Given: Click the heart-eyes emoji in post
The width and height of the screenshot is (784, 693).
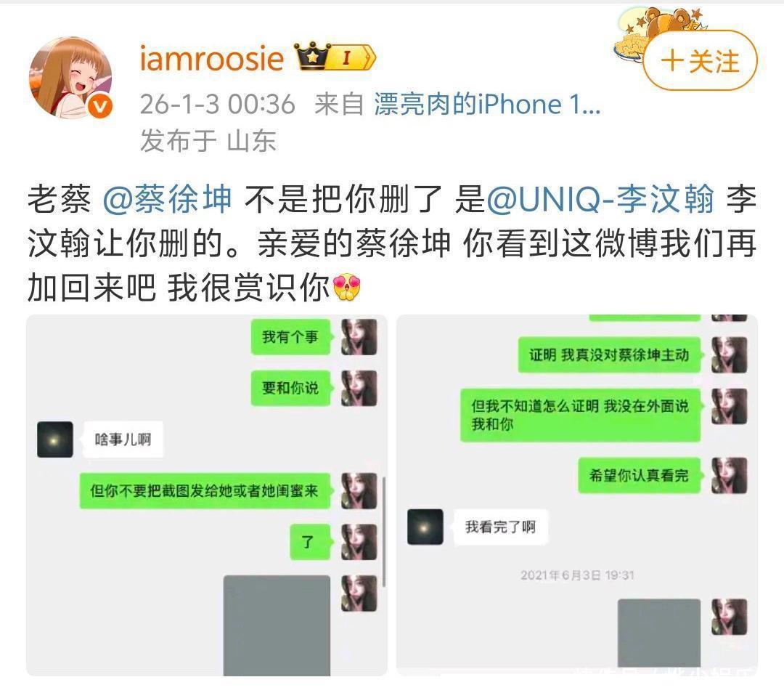Looking at the screenshot, I should [346, 287].
